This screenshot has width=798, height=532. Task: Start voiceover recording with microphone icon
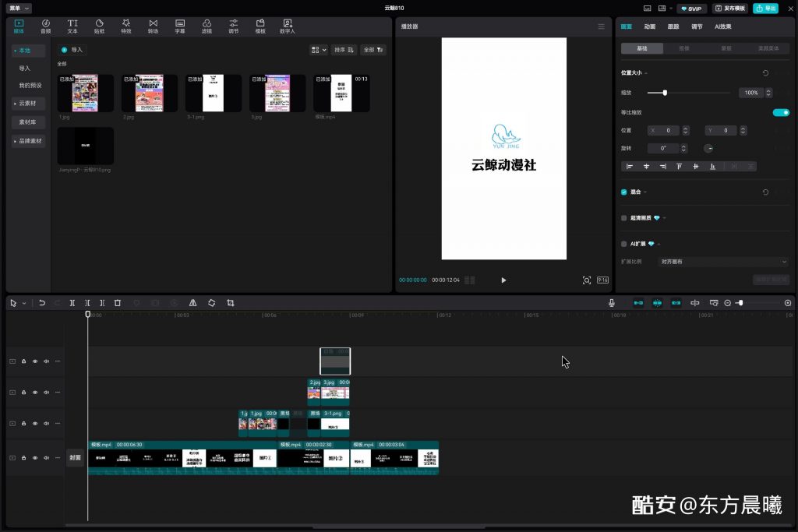612,303
